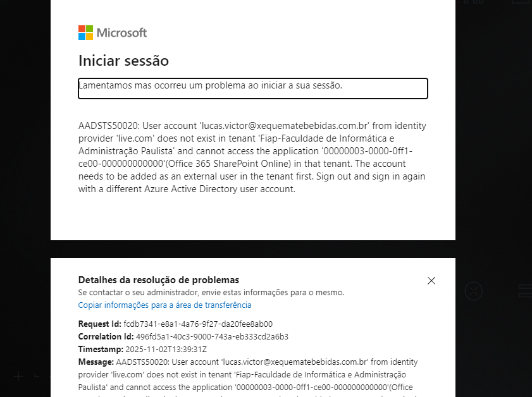Click the hamburger lines icon at right edge
The image size is (532, 397).
[x=526, y=291]
